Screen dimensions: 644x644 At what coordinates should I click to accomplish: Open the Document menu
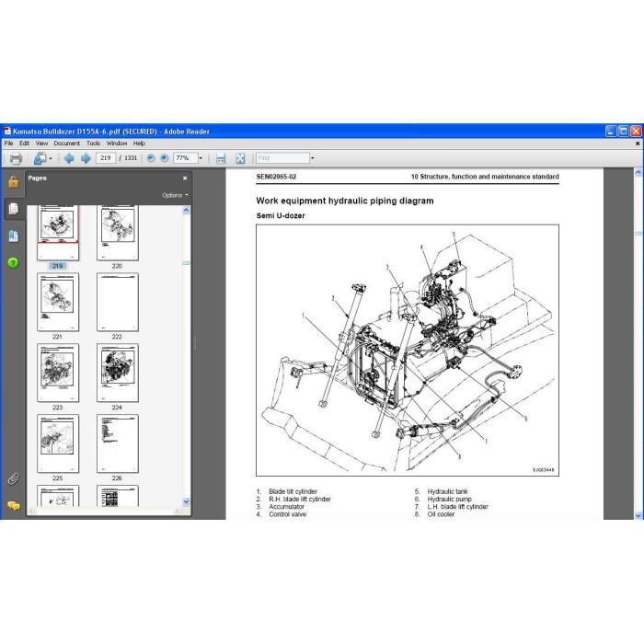pos(67,144)
